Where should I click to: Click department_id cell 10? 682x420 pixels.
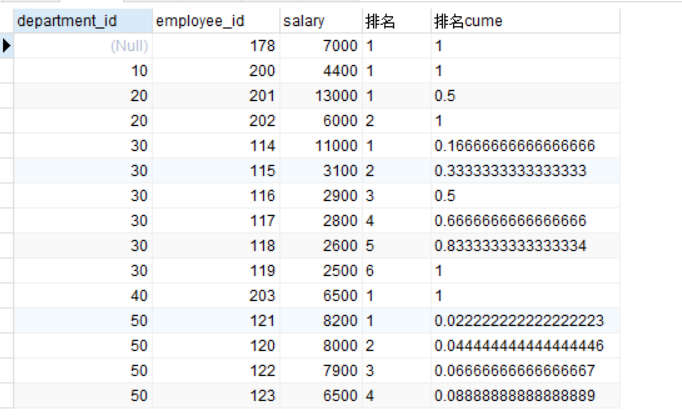83,71
